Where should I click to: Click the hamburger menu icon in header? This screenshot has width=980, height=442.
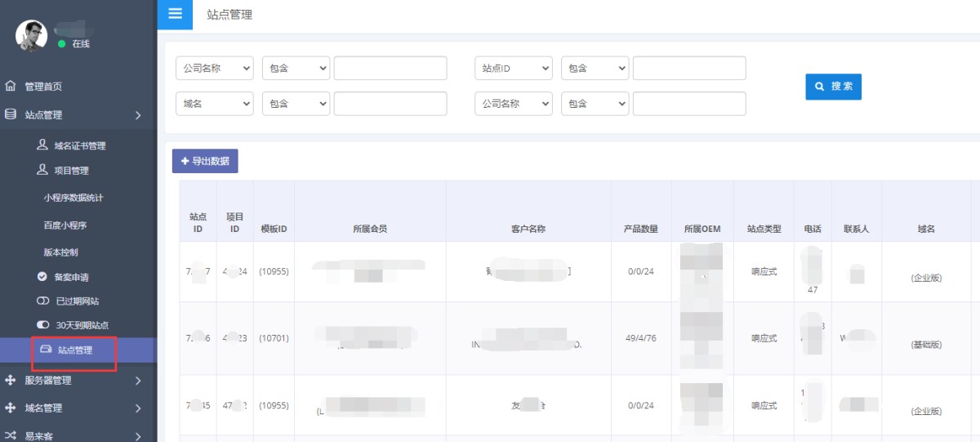pos(175,14)
